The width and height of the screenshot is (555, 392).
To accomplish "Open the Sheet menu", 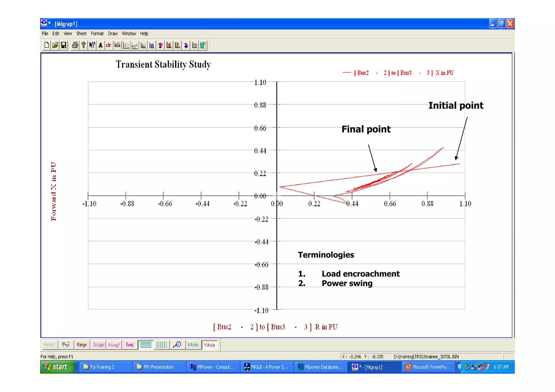I will 81,34.
